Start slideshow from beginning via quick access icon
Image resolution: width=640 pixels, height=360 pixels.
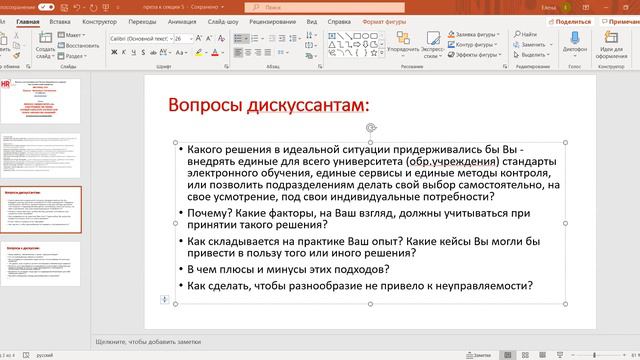coord(106,7)
